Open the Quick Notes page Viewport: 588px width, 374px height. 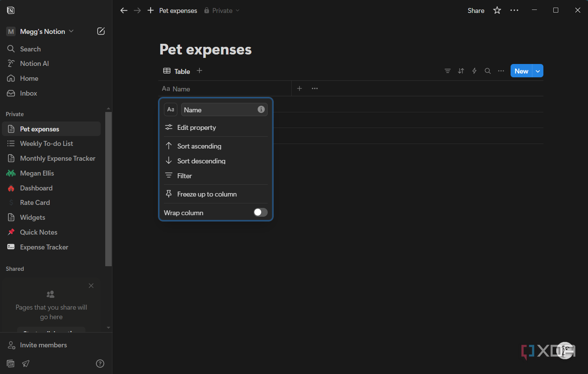[x=51, y=232]
